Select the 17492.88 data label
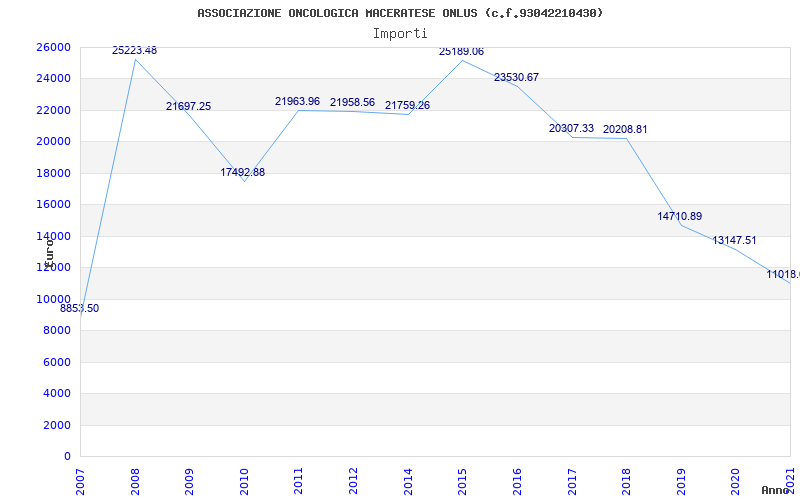The width and height of the screenshot is (800, 500). point(243,172)
